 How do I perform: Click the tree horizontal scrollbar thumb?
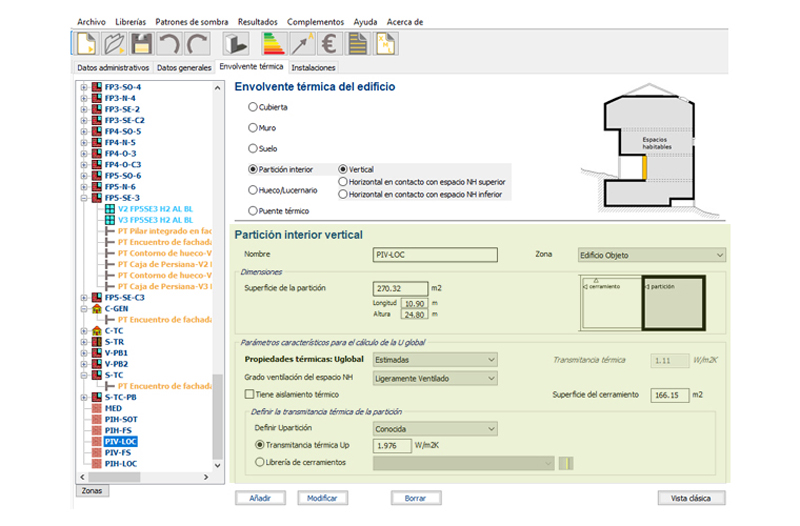[115, 477]
